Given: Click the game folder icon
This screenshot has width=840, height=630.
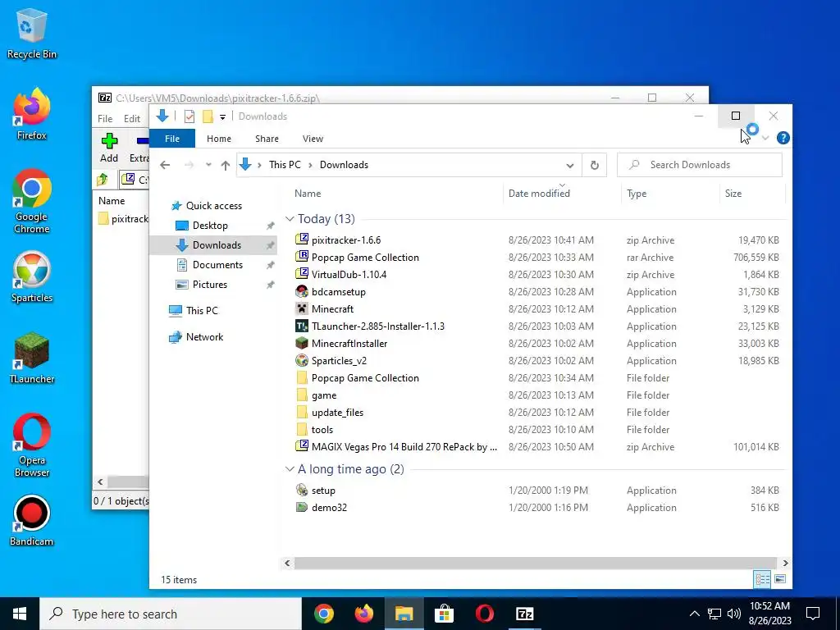Looking at the screenshot, I should 302,395.
